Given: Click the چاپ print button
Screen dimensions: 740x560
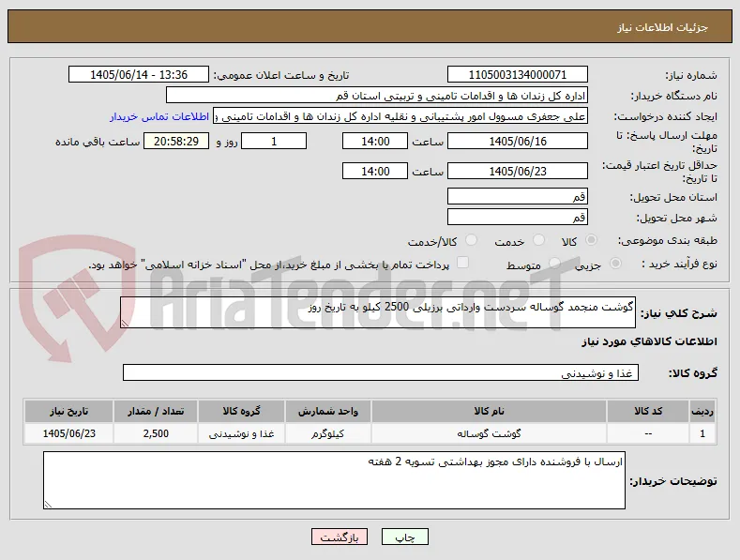Looking at the screenshot, I should pyautogui.click(x=405, y=537).
